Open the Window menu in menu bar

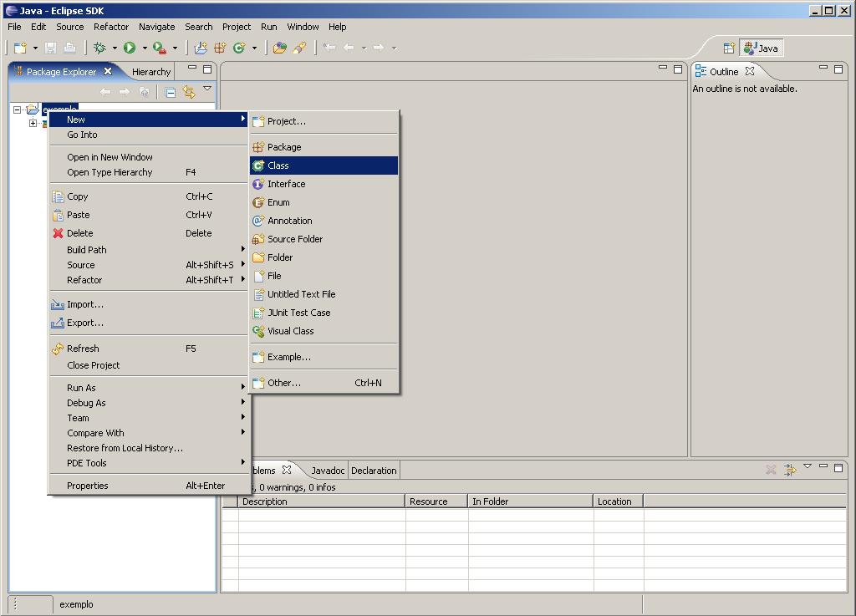303,27
